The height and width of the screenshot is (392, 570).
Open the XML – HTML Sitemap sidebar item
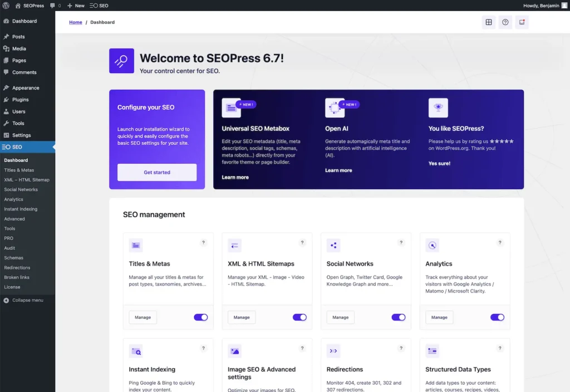point(26,180)
